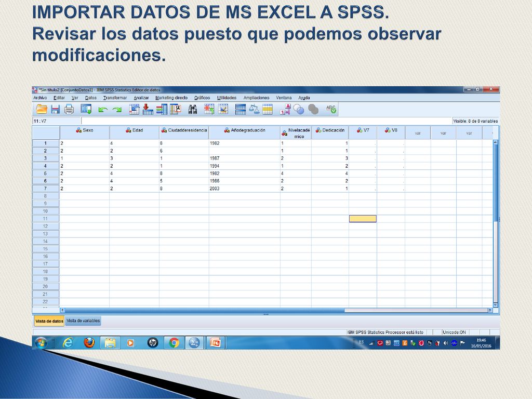This screenshot has width=532, height=399.
Task: Open the Datos menu
Action: click(x=90, y=98)
